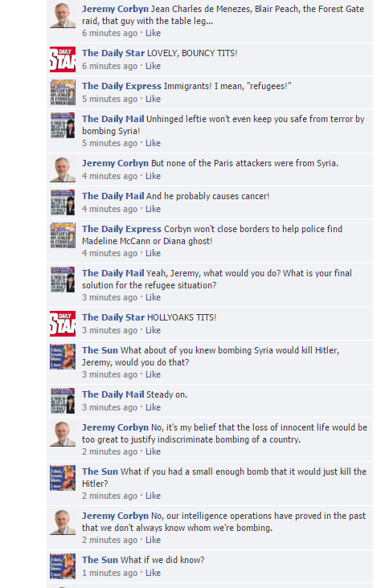Like the 'And he probably causes cancer' comment
Screen dimensions: 381x588
153,209
